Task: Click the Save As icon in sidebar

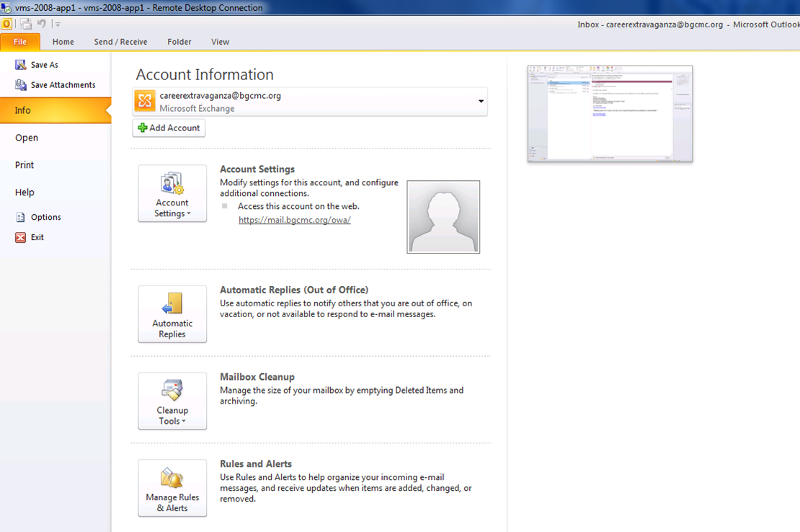Action: pos(20,65)
